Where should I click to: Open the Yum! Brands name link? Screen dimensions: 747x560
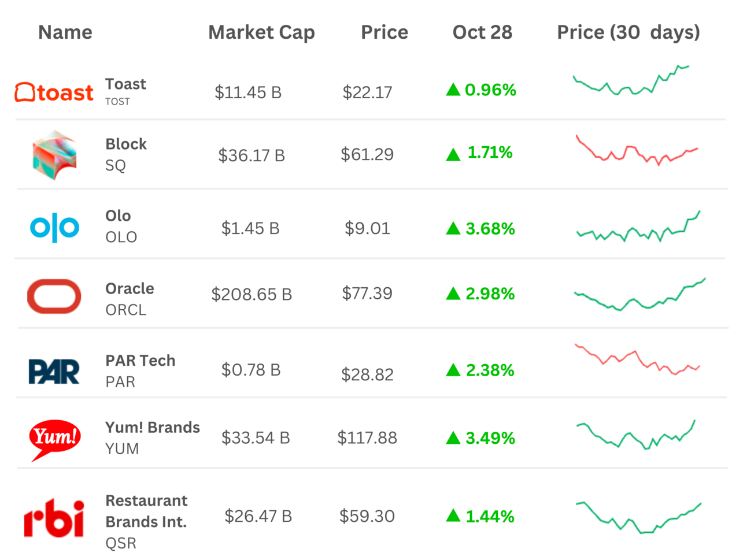click(153, 428)
